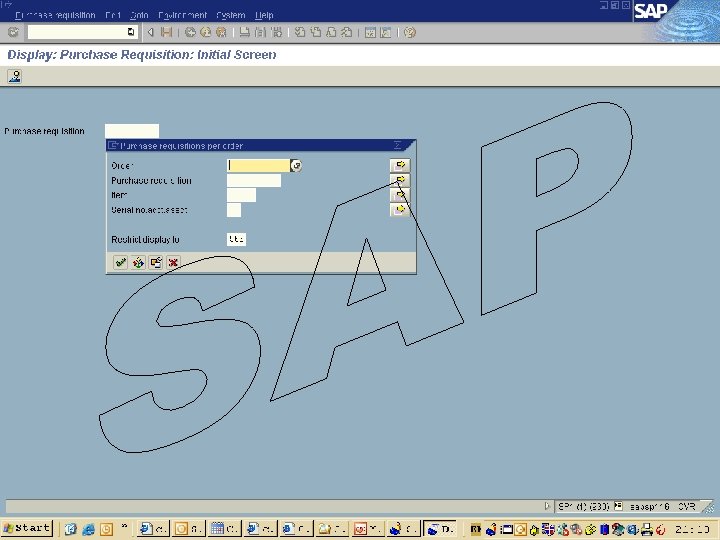
Task: Open multiple selection for Serial no. row
Action: (400, 210)
